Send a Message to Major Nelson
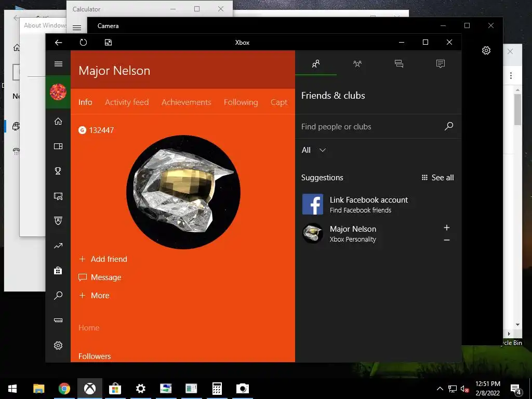 100,277
